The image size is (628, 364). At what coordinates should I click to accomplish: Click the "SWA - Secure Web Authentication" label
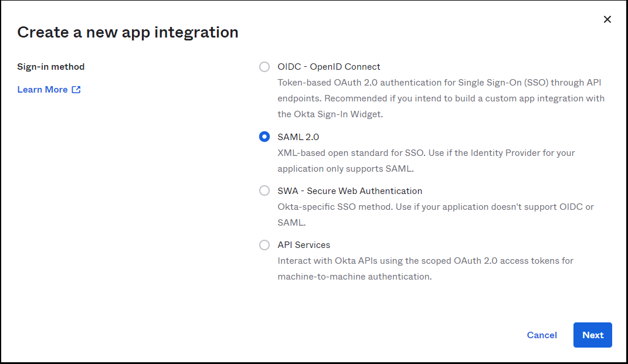coord(349,191)
